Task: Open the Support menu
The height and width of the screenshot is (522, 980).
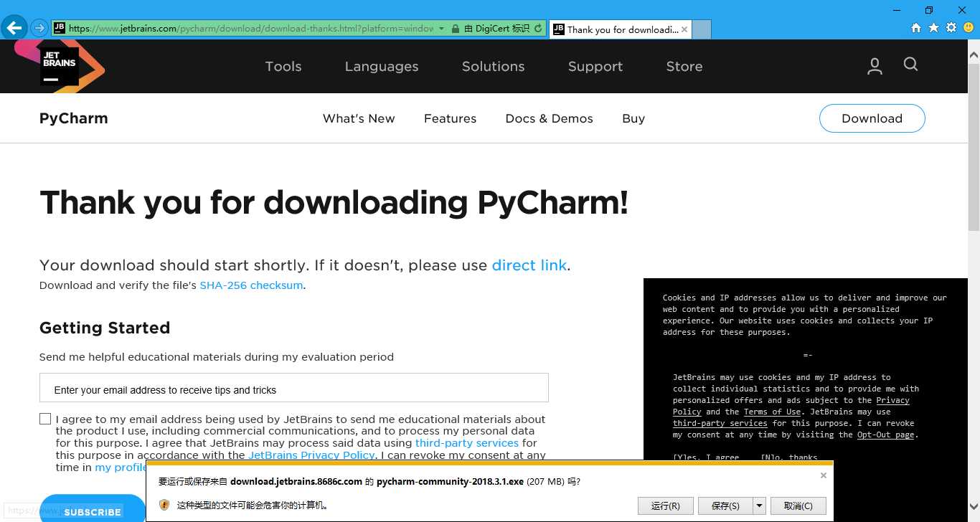Action: click(x=595, y=66)
